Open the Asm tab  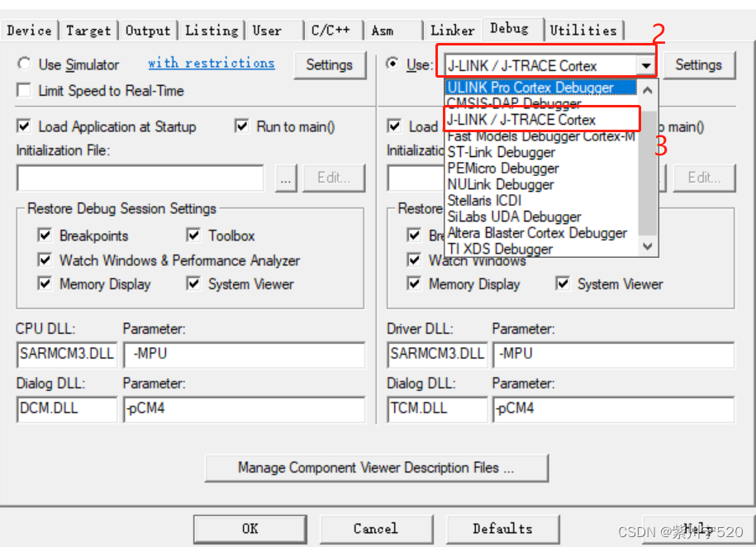click(x=393, y=31)
